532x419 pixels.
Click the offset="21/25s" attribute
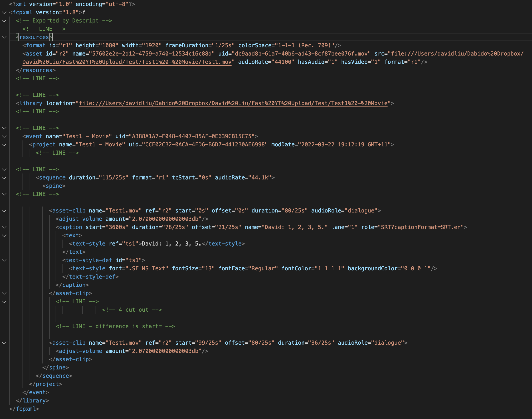(216, 227)
